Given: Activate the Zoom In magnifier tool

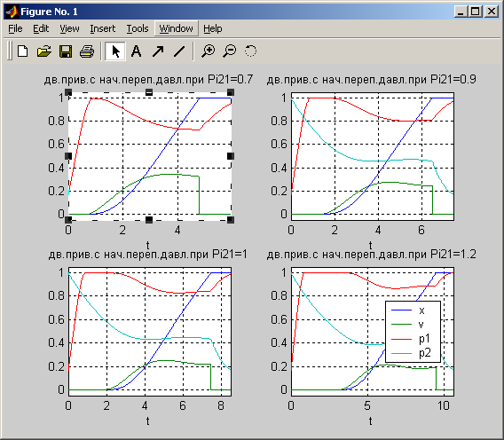Looking at the screenshot, I should coord(209,51).
